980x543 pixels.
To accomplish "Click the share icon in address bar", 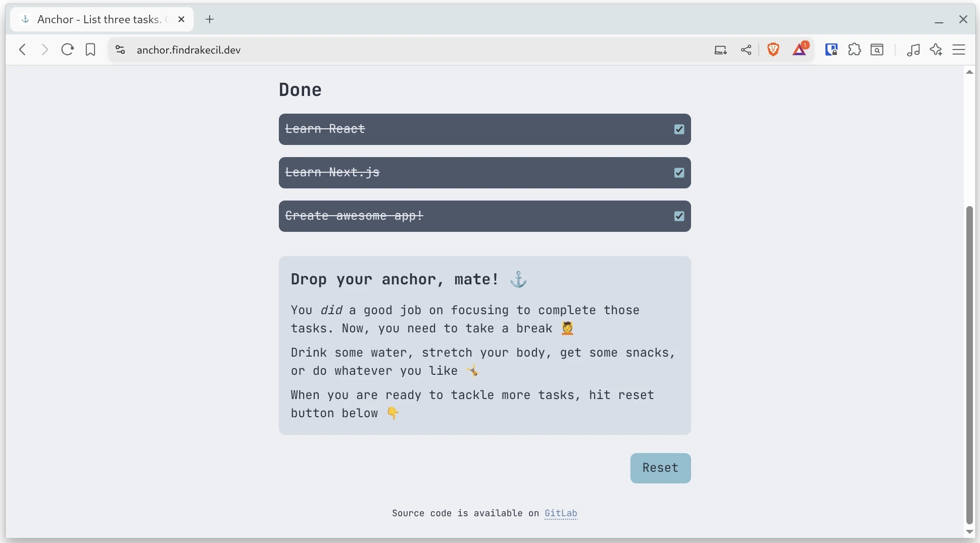I will coord(746,50).
